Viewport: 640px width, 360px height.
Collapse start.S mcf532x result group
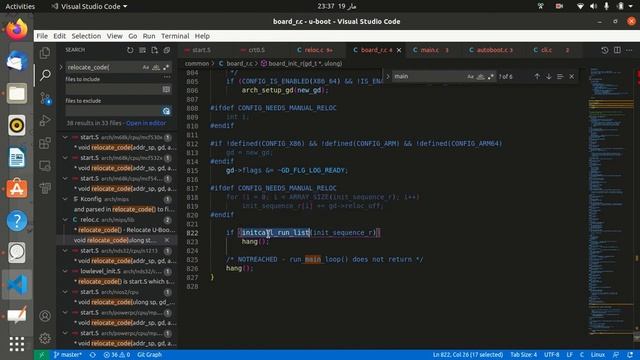click(65, 158)
